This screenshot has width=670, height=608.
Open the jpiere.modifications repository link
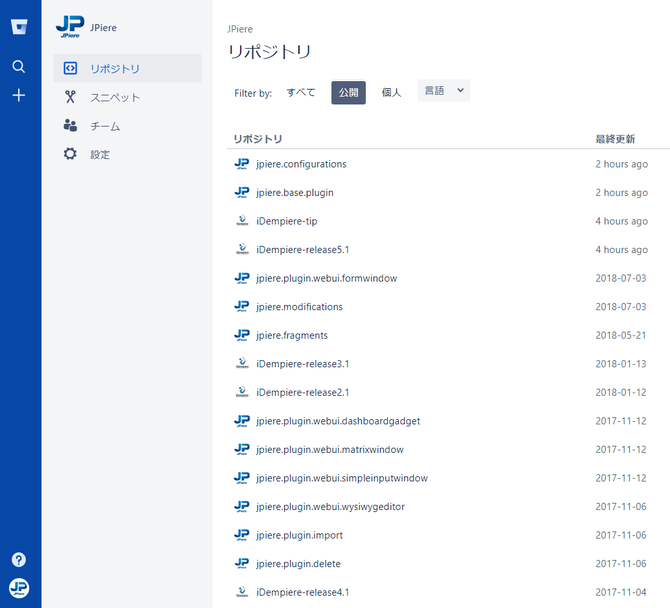pyautogui.click(x=299, y=307)
